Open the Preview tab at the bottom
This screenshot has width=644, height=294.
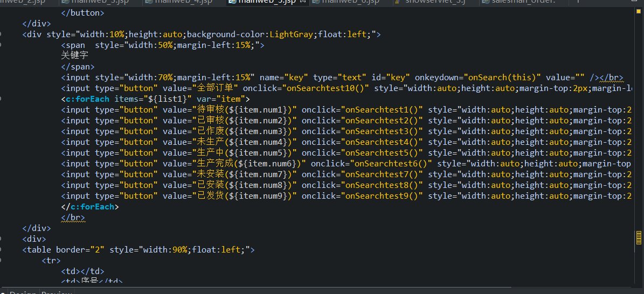57,292
